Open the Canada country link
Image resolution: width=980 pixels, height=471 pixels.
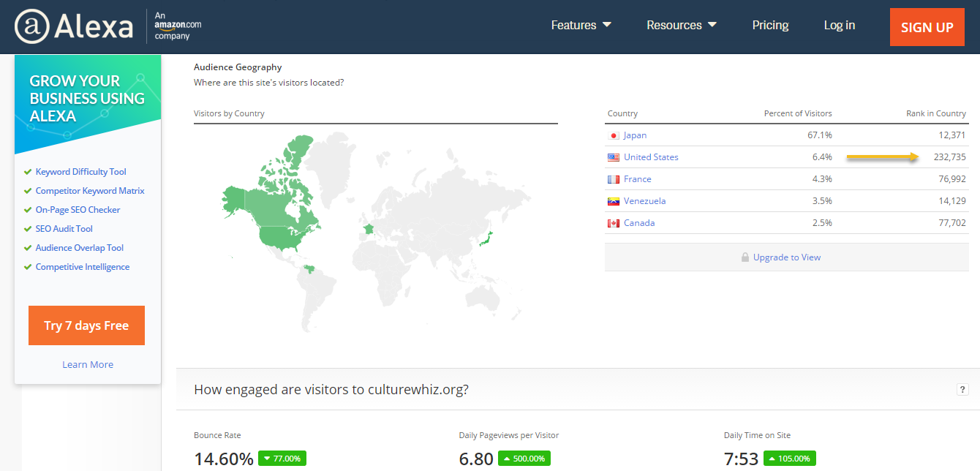[639, 223]
